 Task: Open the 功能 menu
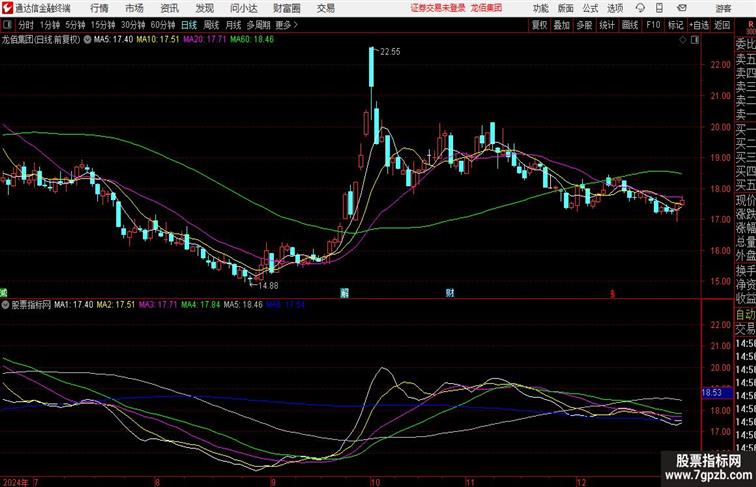point(540,8)
